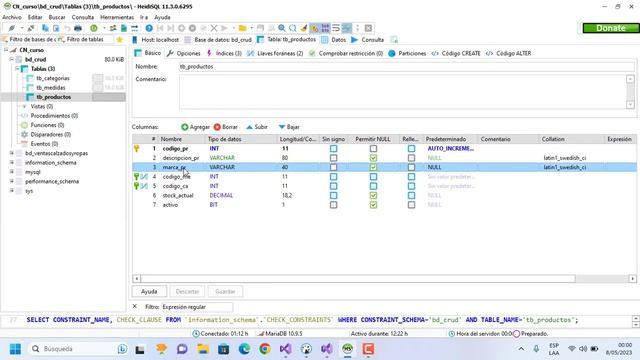This screenshot has width=640, height=360.
Task: Click the magnifier find text icon
Action: [x=282, y=28]
